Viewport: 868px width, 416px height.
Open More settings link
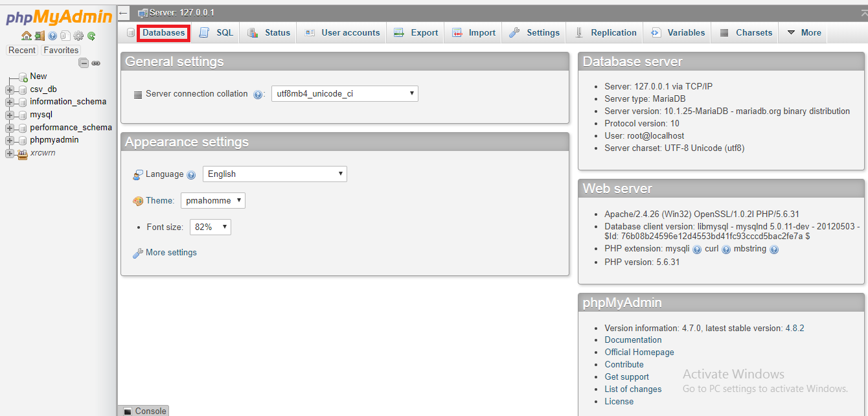pyautogui.click(x=171, y=253)
